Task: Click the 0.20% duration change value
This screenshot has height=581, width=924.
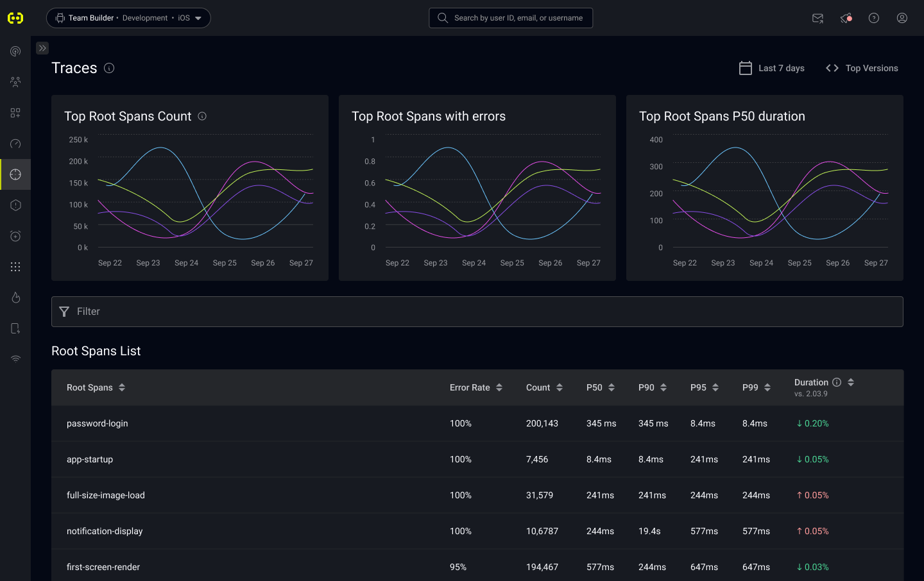Action: click(812, 423)
